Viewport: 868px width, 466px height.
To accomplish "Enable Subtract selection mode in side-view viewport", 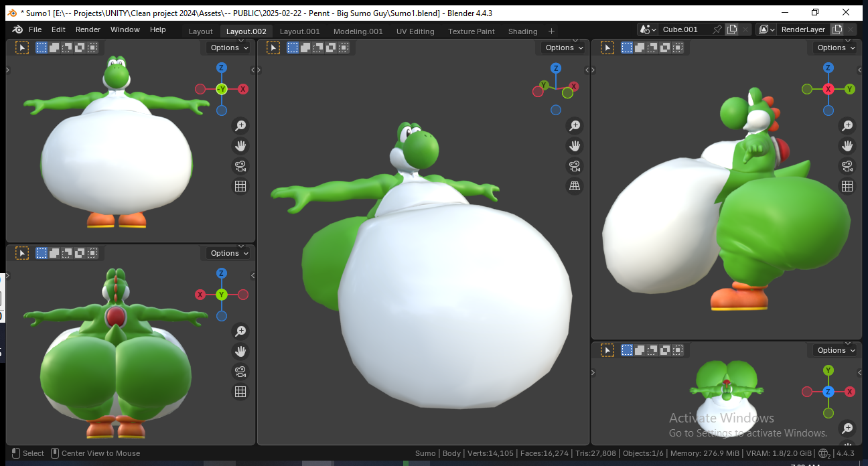I will [x=652, y=48].
